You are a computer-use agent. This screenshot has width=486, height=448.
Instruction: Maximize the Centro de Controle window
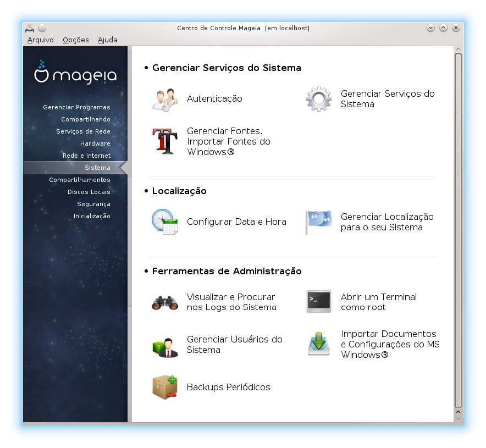pos(443,28)
